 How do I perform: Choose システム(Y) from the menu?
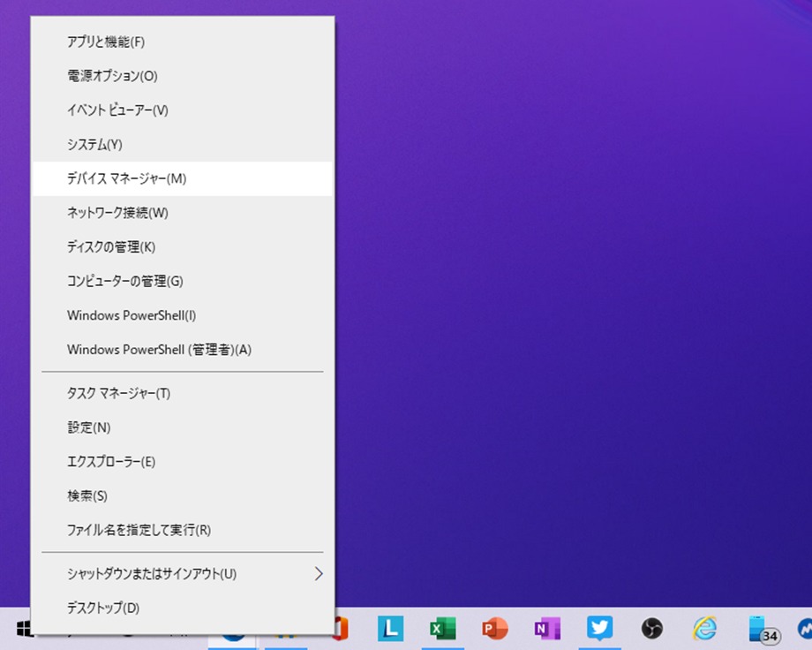coord(183,144)
